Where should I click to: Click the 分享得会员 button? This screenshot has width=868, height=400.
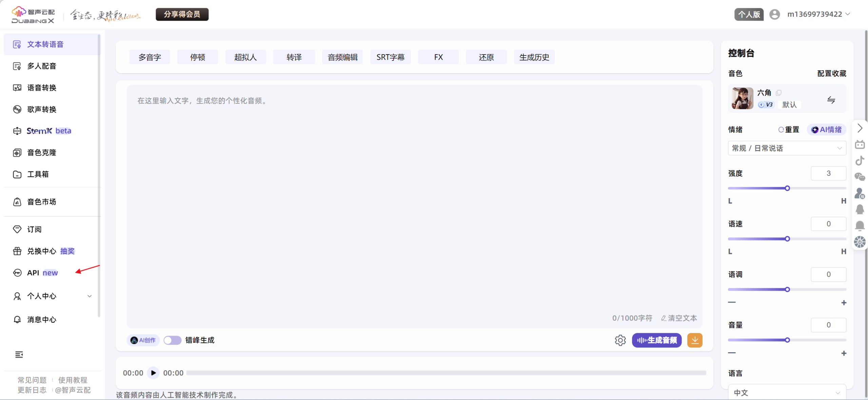[x=182, y=14]
